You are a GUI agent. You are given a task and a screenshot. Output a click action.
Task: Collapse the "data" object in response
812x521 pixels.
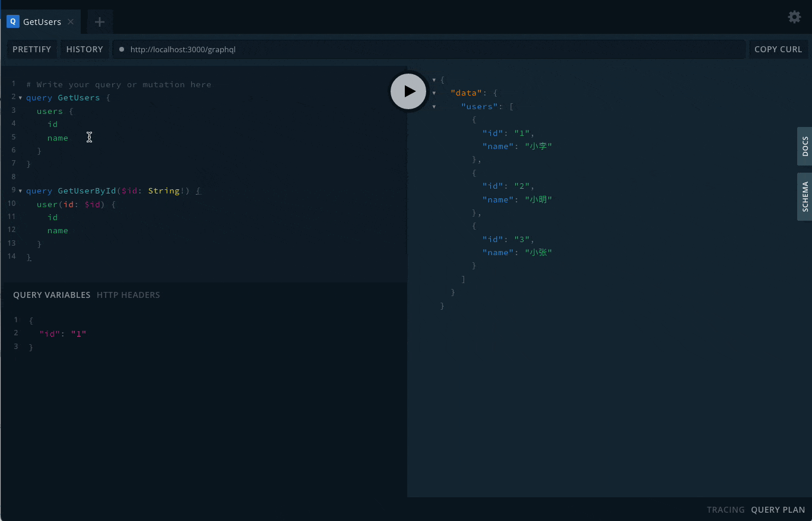(x=434, y=93)
